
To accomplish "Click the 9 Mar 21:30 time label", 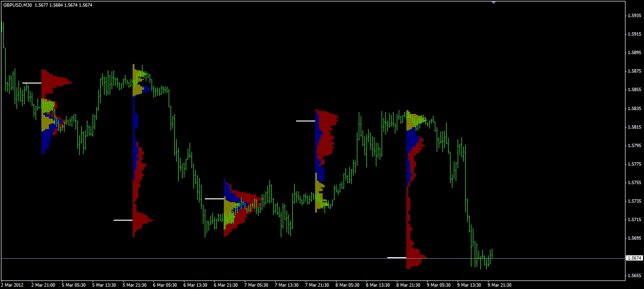I will pos(500,285).
